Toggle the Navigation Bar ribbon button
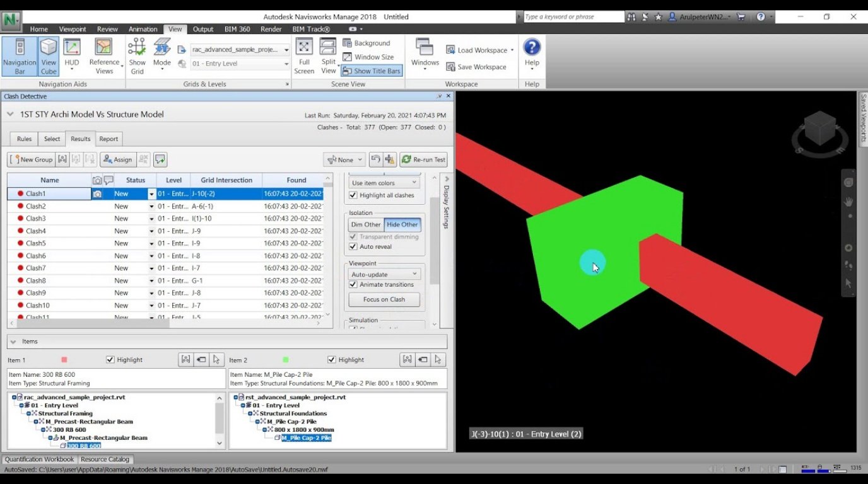This screenshot has width=868, height=484. [x=20, y=56]
